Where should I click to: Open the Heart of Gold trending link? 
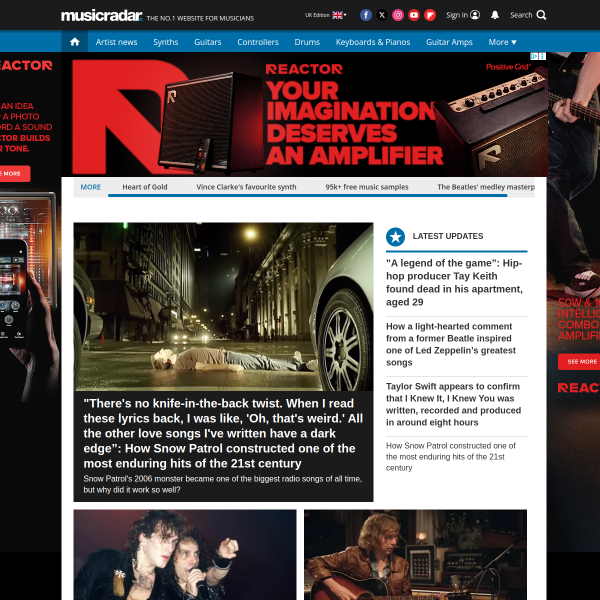tap(145, 187)
